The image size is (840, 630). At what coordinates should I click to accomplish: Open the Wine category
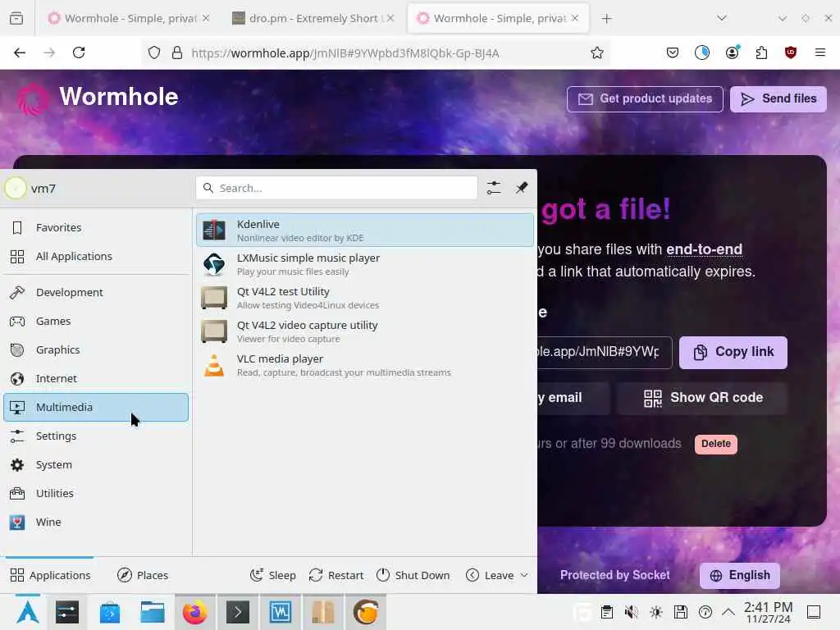96,523
